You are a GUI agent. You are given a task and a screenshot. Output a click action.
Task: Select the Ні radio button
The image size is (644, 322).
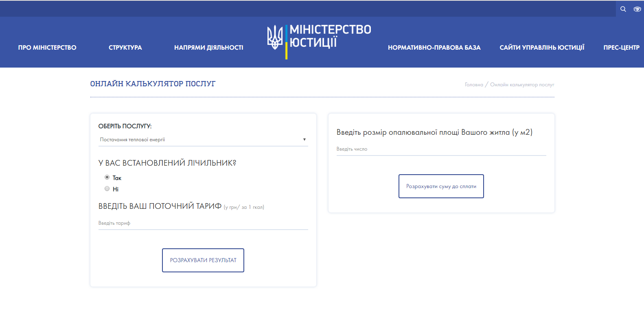(107, 188)
